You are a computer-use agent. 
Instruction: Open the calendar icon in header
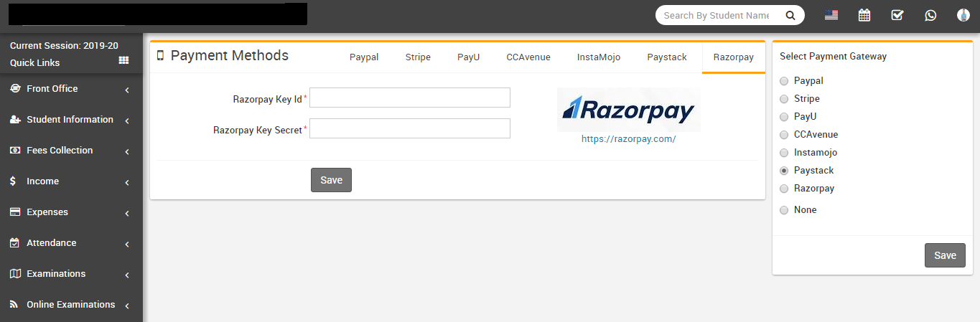[x=864, y=15]
